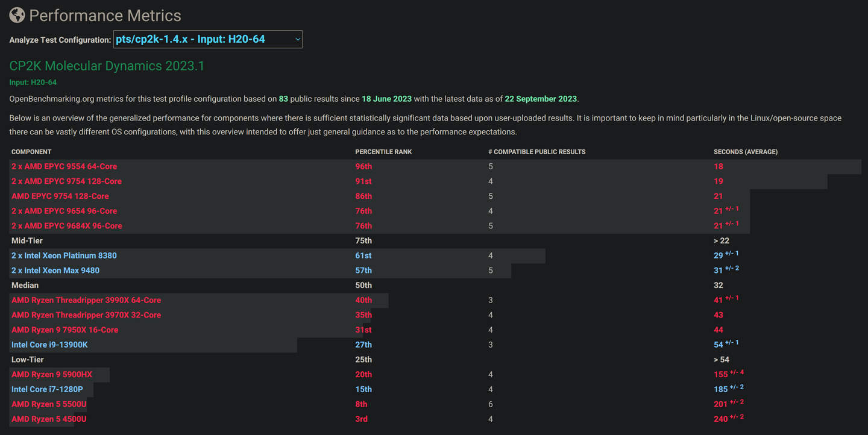
Task: Open the 2 x AMD EPYC 9554 64-Core link
Action: point(64,166)
